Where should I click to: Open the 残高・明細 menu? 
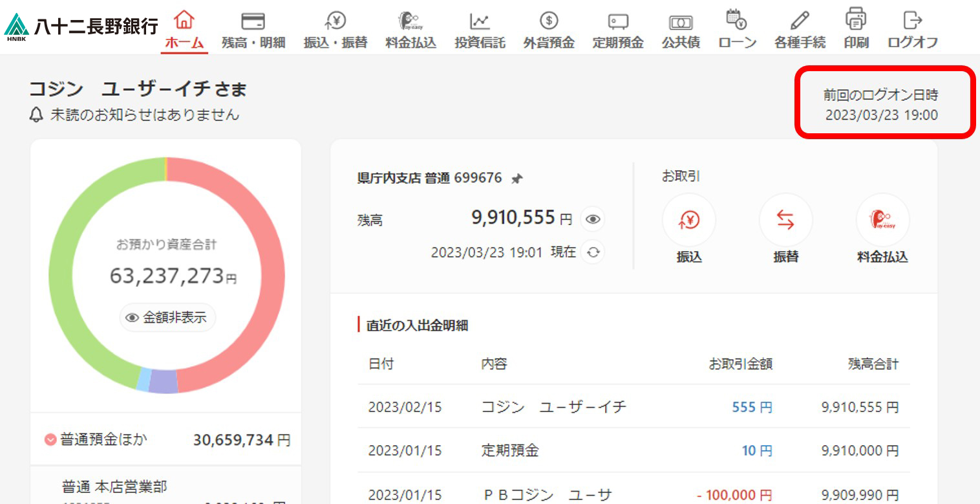(253, 30)
